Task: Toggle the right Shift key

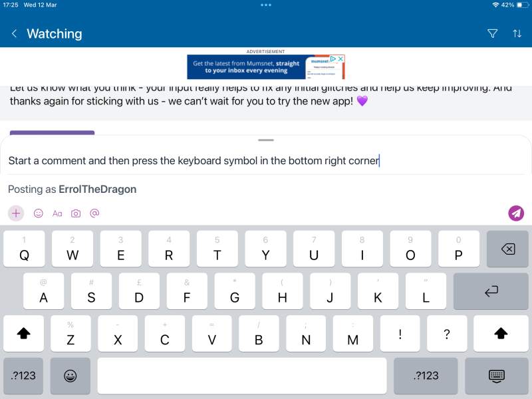Action: [x=501, y=334]
